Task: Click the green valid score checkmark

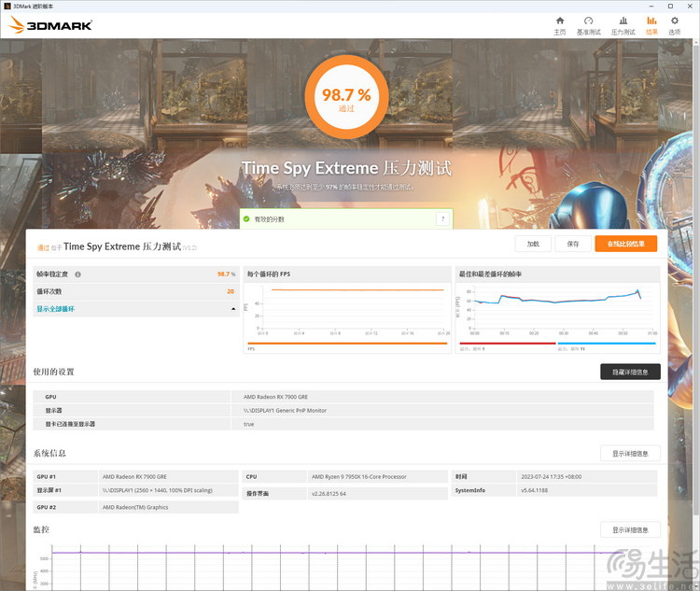Action: [246, 218]
